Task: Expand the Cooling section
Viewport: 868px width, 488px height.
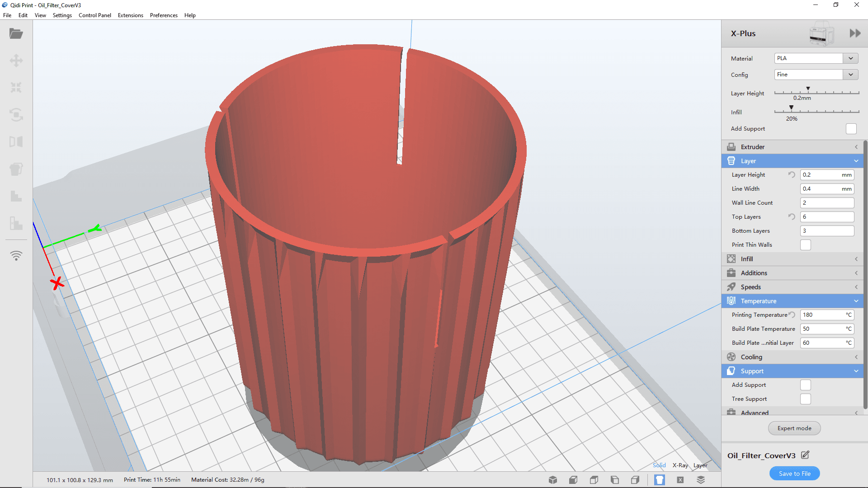Action: (792, 357)
